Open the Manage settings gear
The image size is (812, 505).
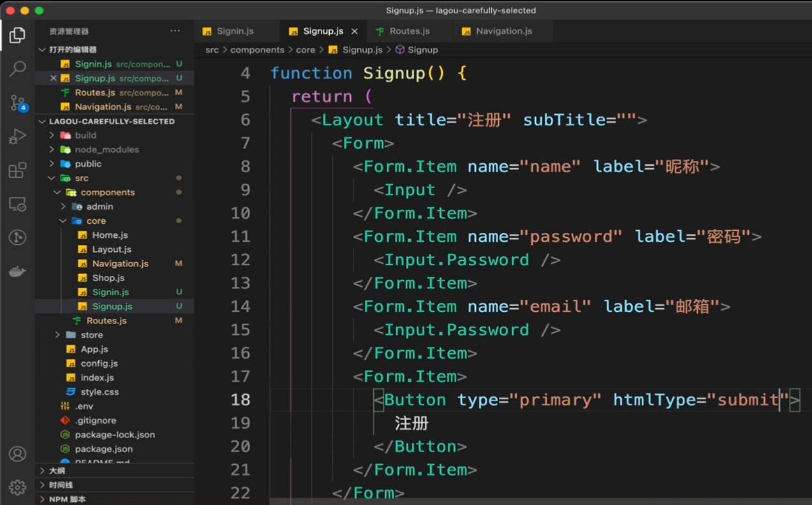pyautogui.click(x=17, y=488)
